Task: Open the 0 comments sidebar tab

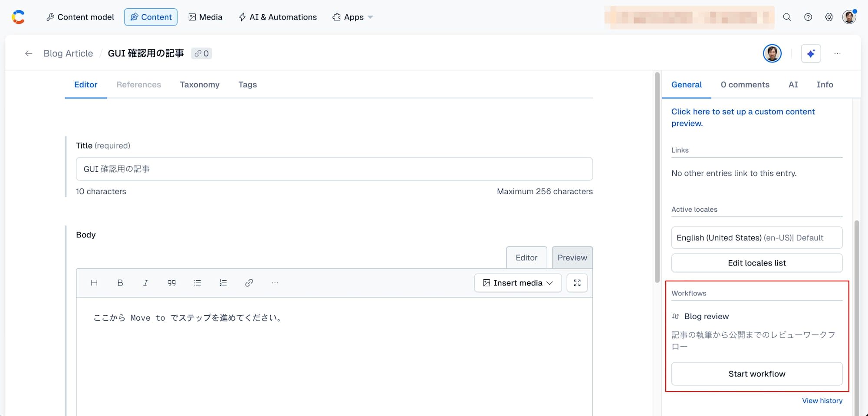Action: pos(745,85)
